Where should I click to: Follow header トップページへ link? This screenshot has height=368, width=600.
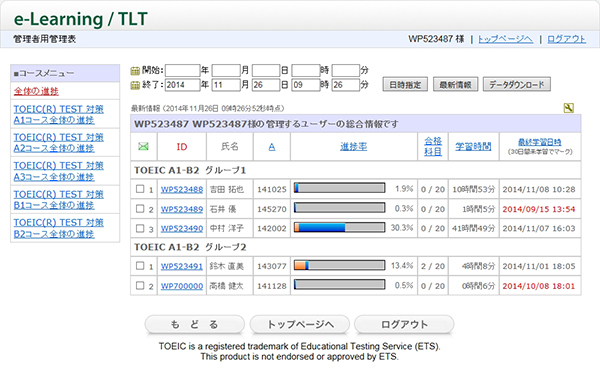[505, 39]
